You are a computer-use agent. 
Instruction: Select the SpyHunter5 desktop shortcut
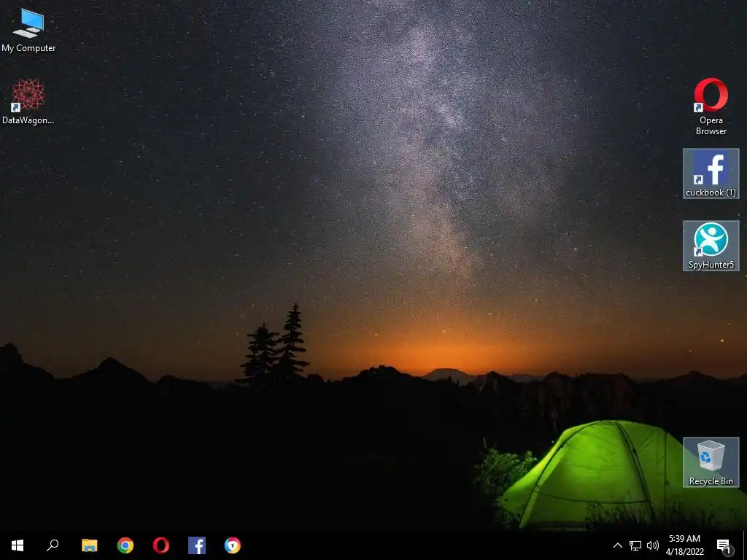[711, 246]
